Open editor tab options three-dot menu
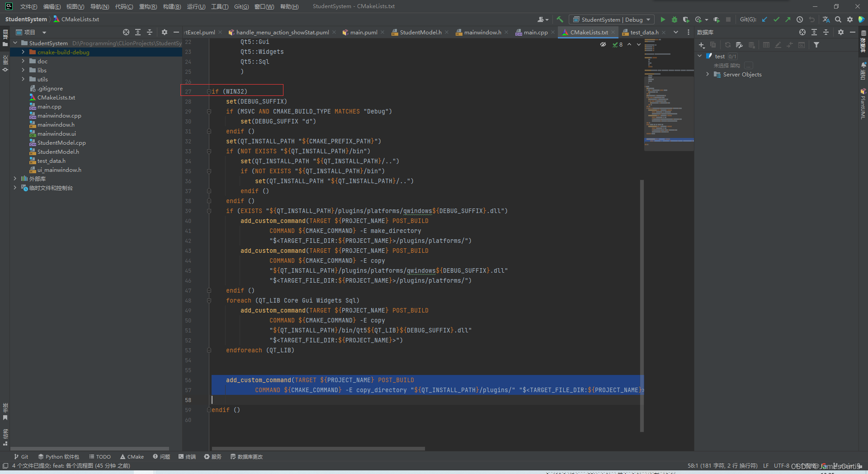 (689, 32)
